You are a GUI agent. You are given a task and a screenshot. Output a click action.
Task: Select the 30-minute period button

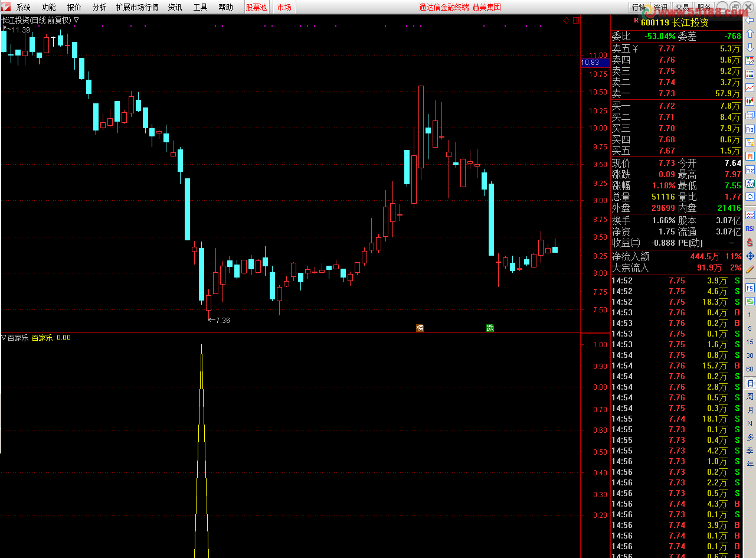750,356
